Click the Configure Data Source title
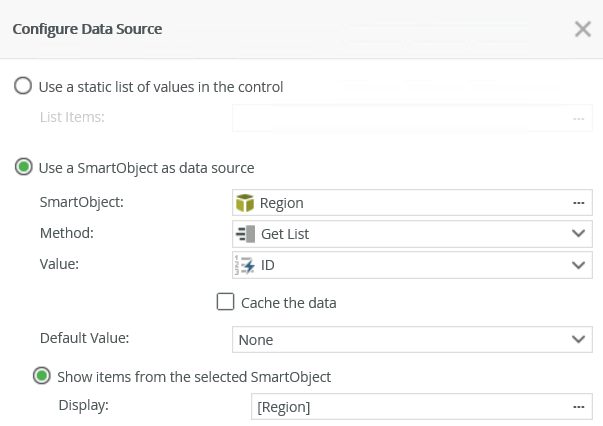 [x=87, y=29]
